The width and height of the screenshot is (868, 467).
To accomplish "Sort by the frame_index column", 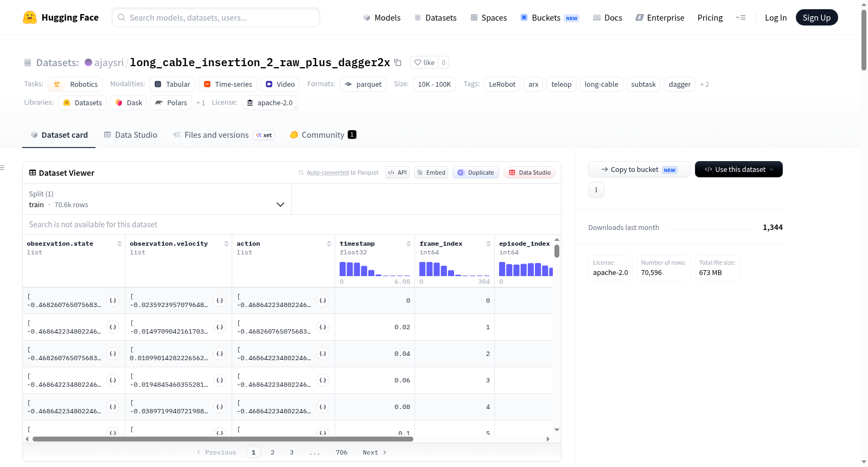I will pos(488,244).
